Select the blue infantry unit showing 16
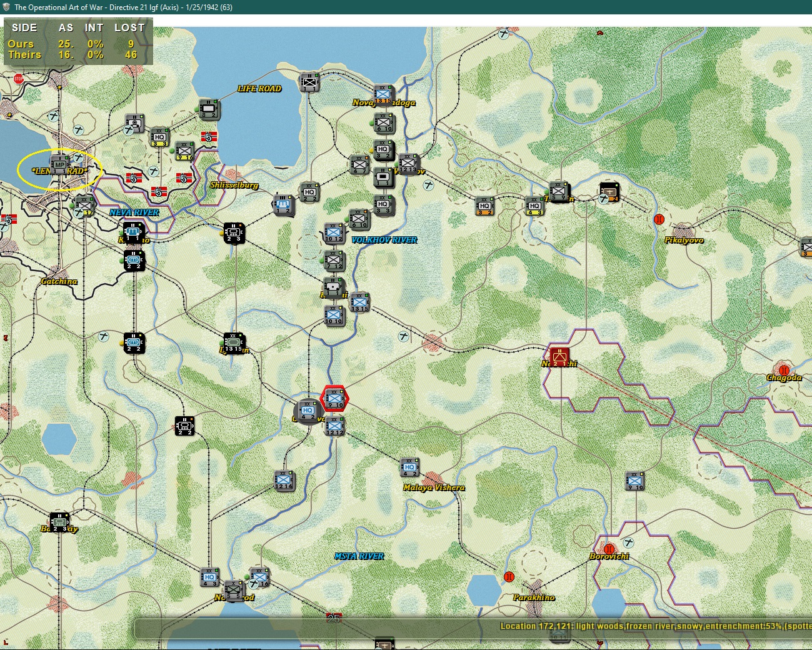The height and width of the screenshot is (650, 812). (x=260, y=577)
